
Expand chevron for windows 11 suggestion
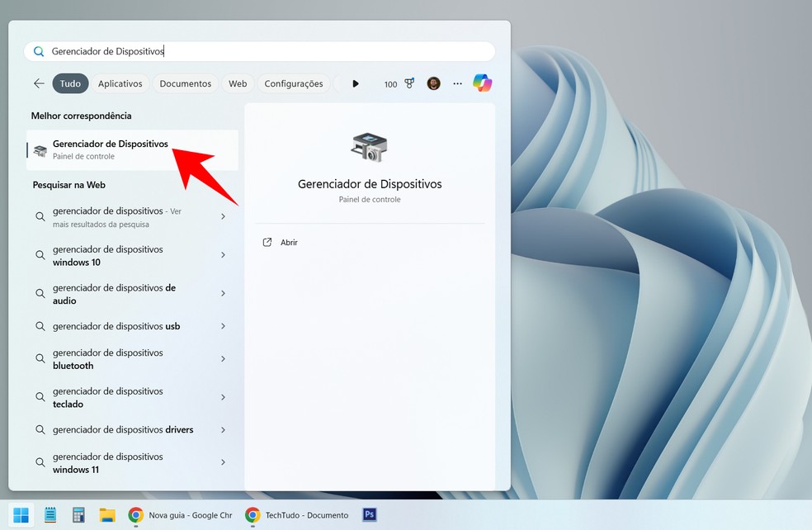click(223, 462)
